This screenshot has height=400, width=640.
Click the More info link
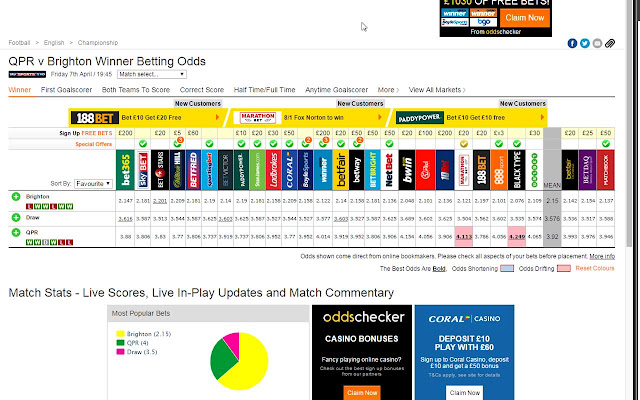[x=602, y=256]
